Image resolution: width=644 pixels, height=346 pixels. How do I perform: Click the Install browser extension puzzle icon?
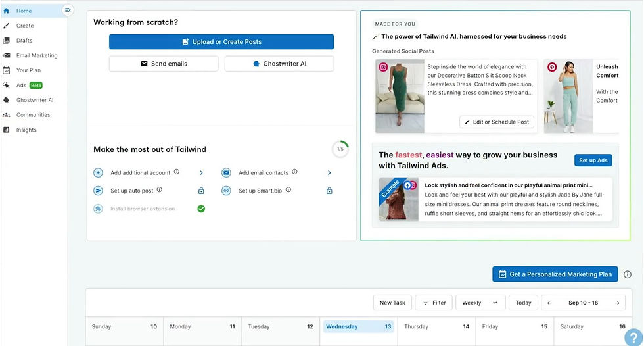coord(98,209)
